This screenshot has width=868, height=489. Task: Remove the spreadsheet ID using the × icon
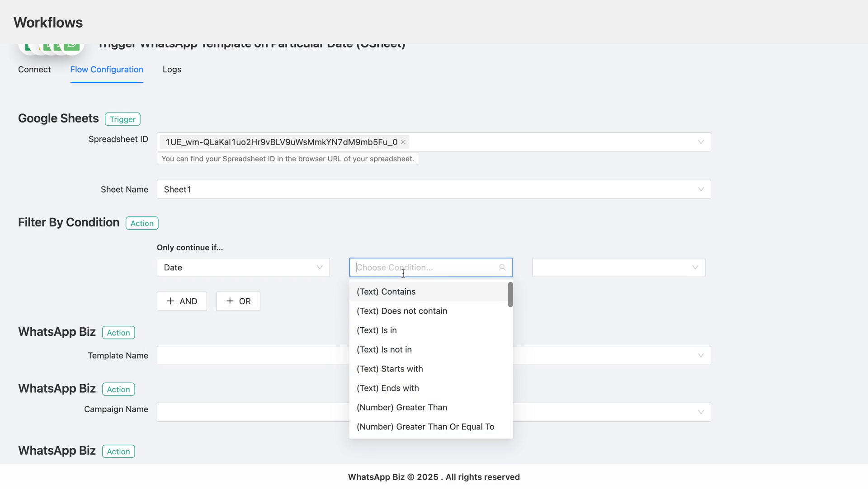point(403,141)
